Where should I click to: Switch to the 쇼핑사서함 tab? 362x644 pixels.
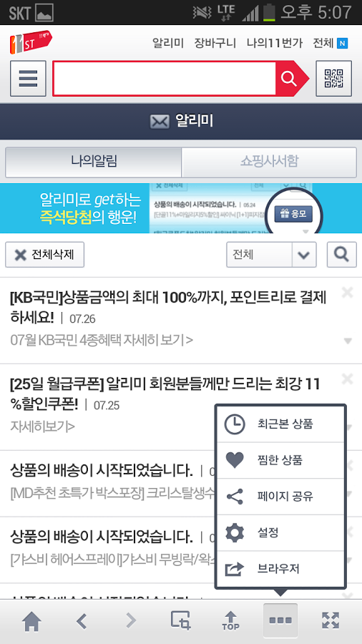269,162
